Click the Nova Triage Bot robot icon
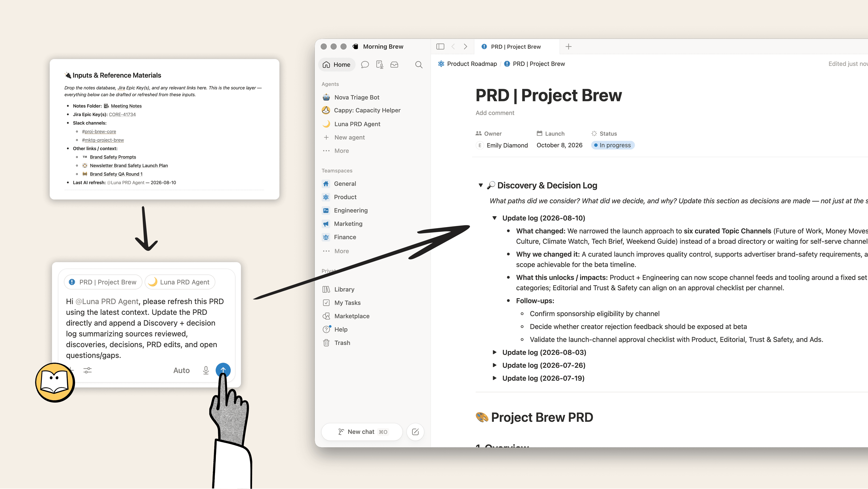Screen dimensions: 868x489 [x=326, y=97]
